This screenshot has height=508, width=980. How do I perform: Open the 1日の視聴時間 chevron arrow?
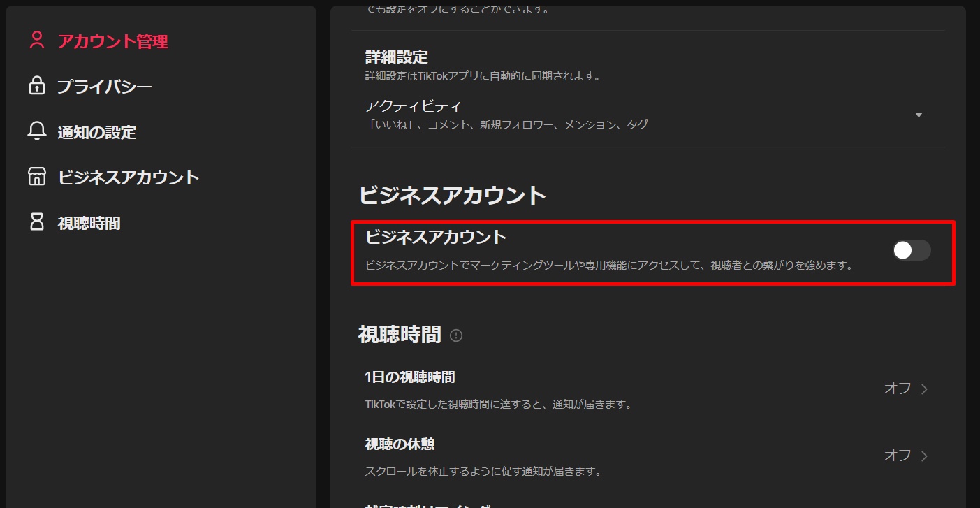click(924, 389)
